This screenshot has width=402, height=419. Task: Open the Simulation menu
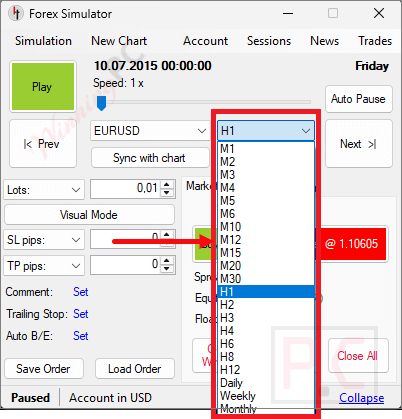(x=43, y=41)
